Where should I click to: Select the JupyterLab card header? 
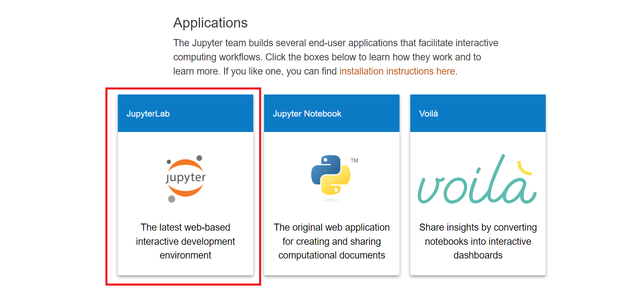185,113
